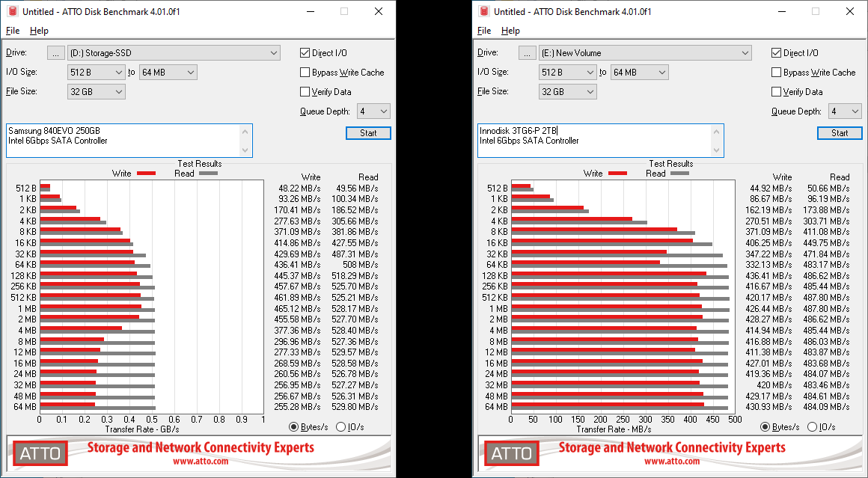
Task: Click red Write legend swatch in right window
Action: (x=618, y=174)
